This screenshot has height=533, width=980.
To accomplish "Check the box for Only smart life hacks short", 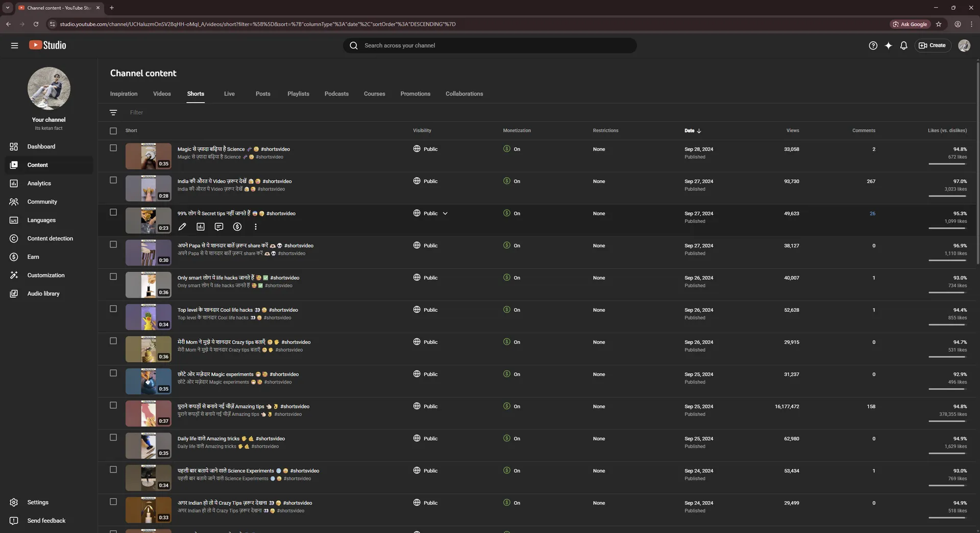I will [x=113, y=277].
